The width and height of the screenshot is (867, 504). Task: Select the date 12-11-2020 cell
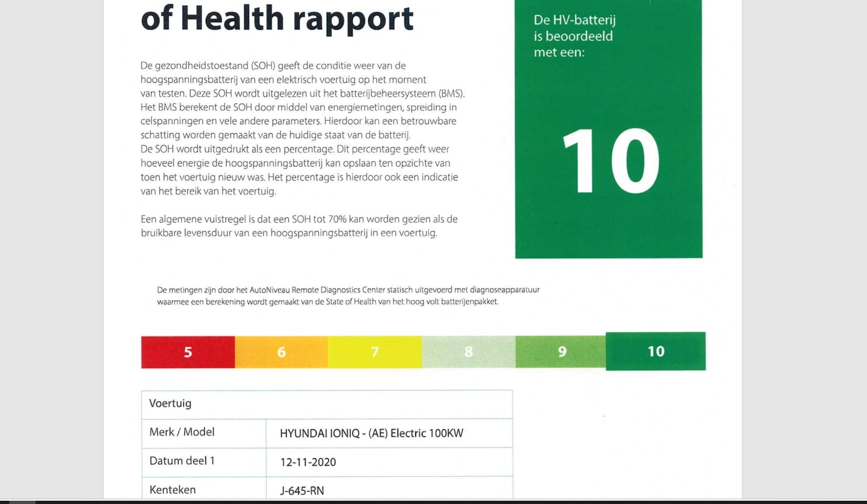coord(308,462)
